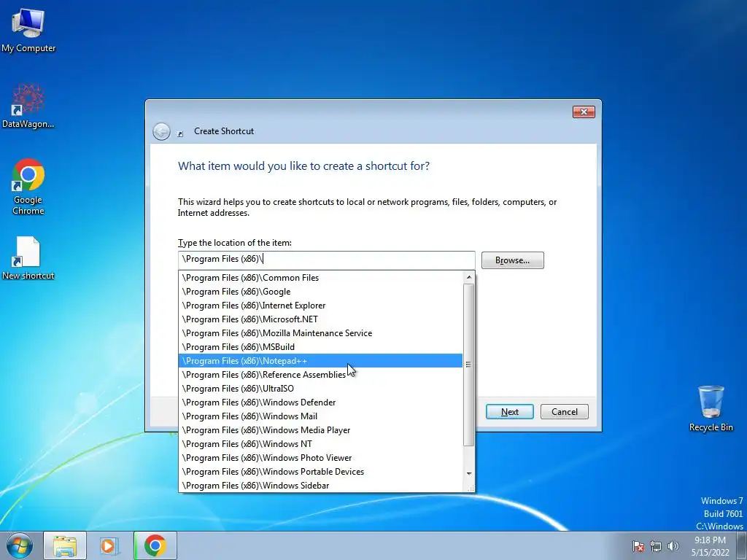Image resolution: width=747 pixels, height=560 pixels.
Task: Choose the MSBuild suggestion
Action: 320,346
